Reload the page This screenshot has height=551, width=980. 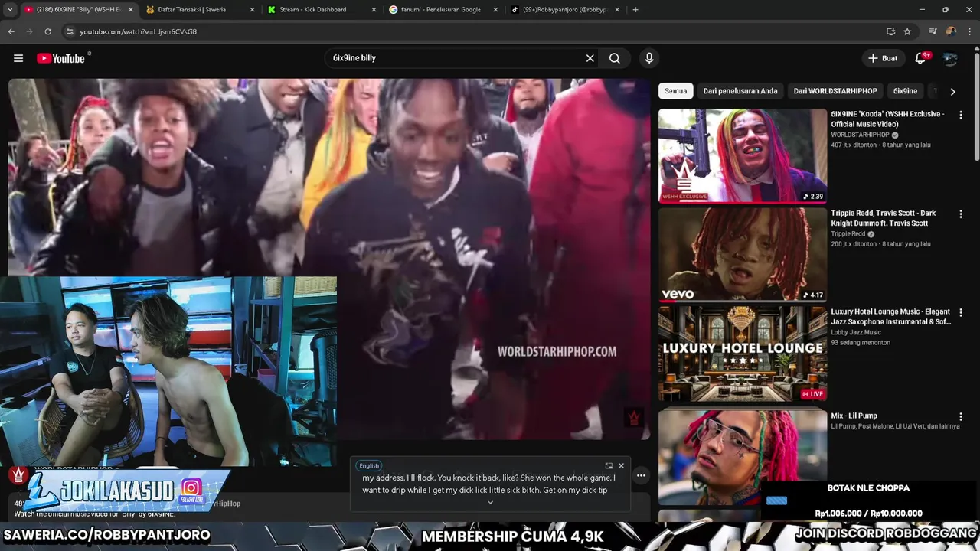(x=47, y=31)
